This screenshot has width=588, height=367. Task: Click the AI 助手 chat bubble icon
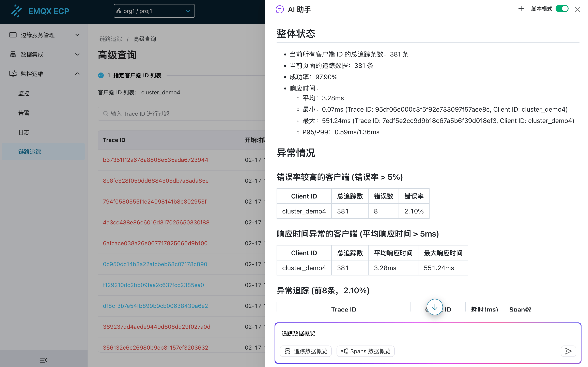tap(280, 9)
